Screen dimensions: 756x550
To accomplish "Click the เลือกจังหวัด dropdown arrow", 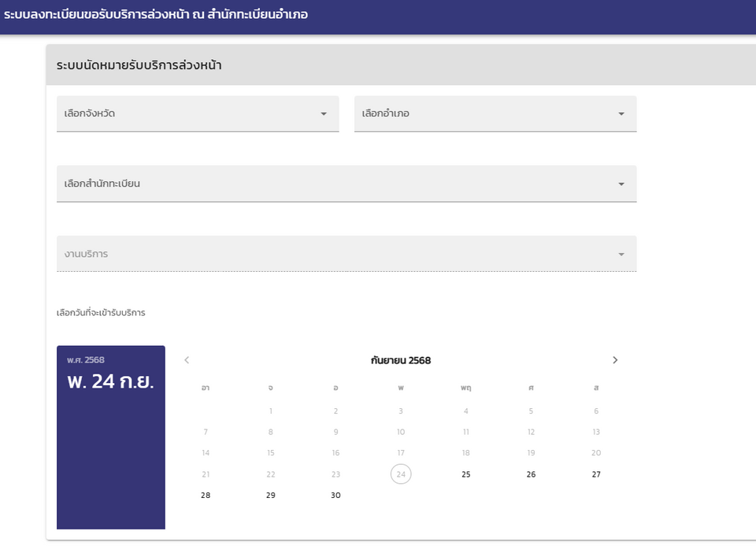I will pyautogui.click(x=323, y=114).
